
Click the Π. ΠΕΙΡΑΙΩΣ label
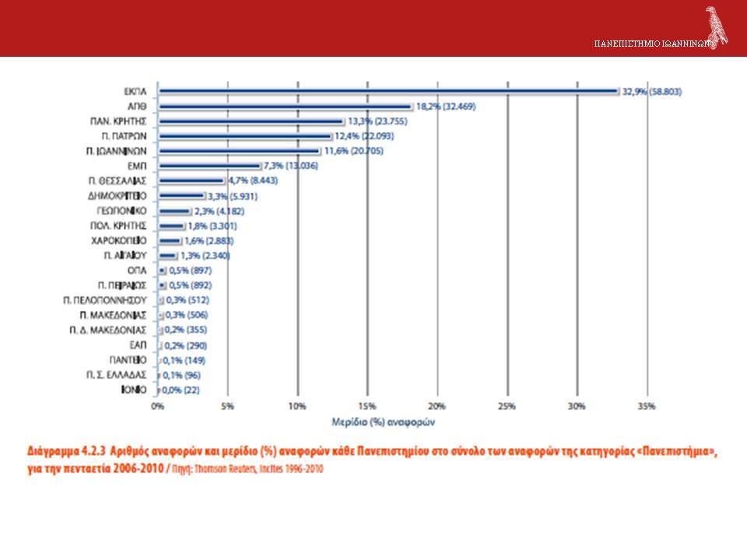(122, 285)
